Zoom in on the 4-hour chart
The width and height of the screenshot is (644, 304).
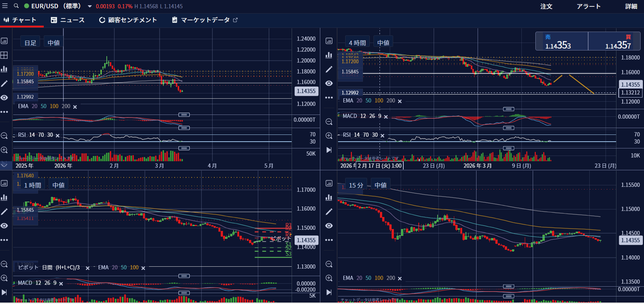(329, 136)
